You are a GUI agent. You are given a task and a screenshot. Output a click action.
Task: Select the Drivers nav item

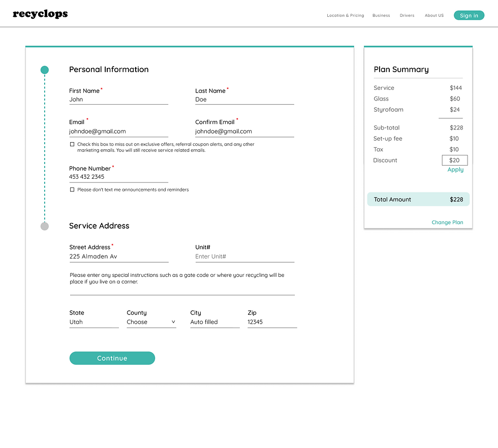(407, 15)
